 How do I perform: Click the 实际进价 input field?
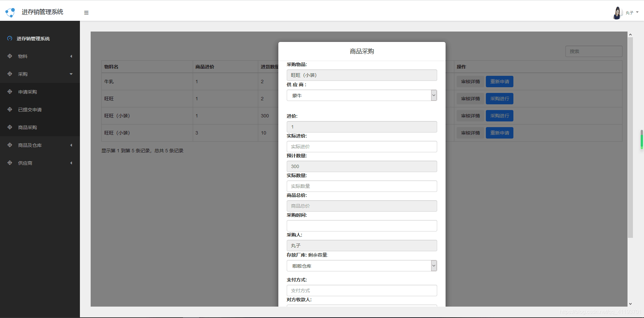point(362,147)
